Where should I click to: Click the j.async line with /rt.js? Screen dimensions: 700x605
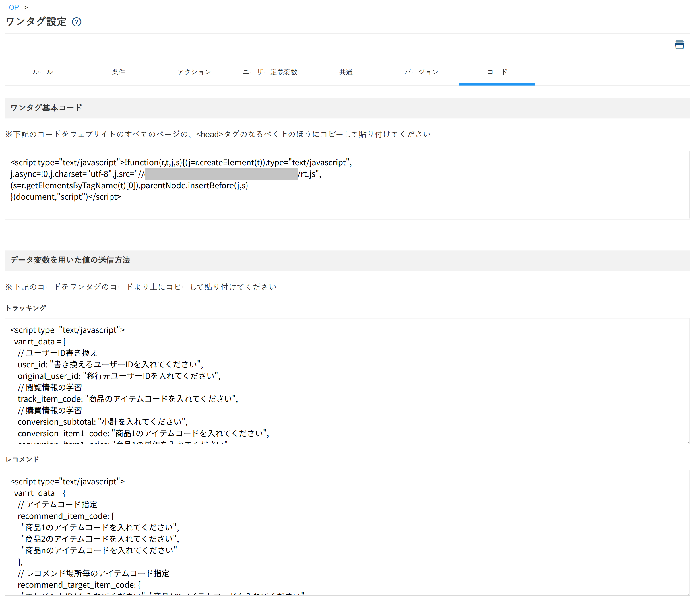click(166, 174)
